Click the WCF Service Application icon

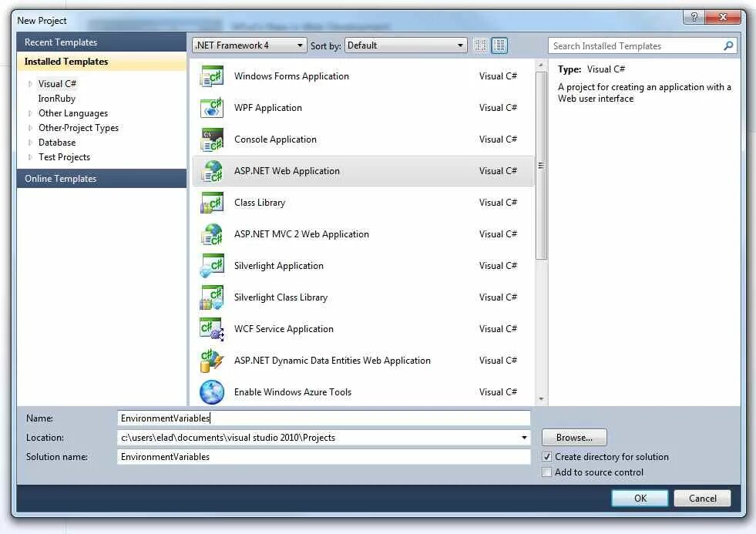tap(212, 329)
